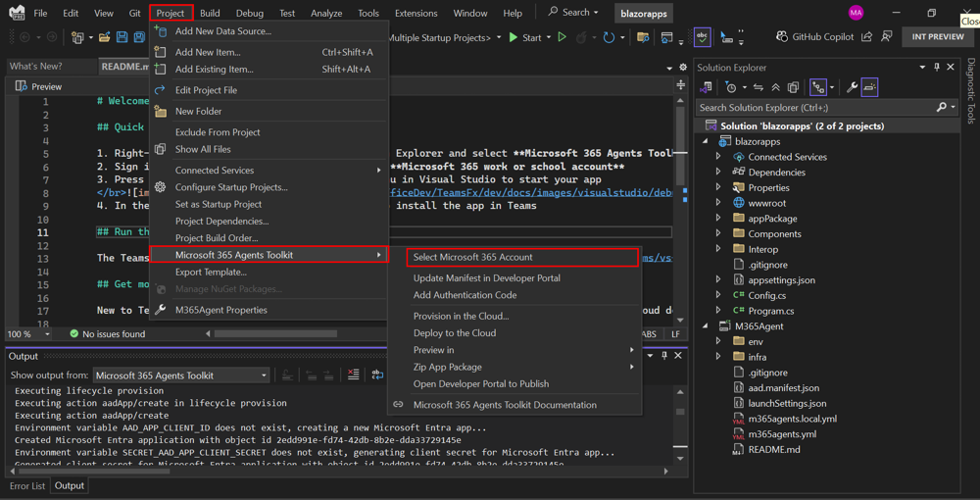Toggle the Solution Explorer nesting view icon
Image resolution: width=980 pixels, height=500 pixels.
[x=818, y=87]
